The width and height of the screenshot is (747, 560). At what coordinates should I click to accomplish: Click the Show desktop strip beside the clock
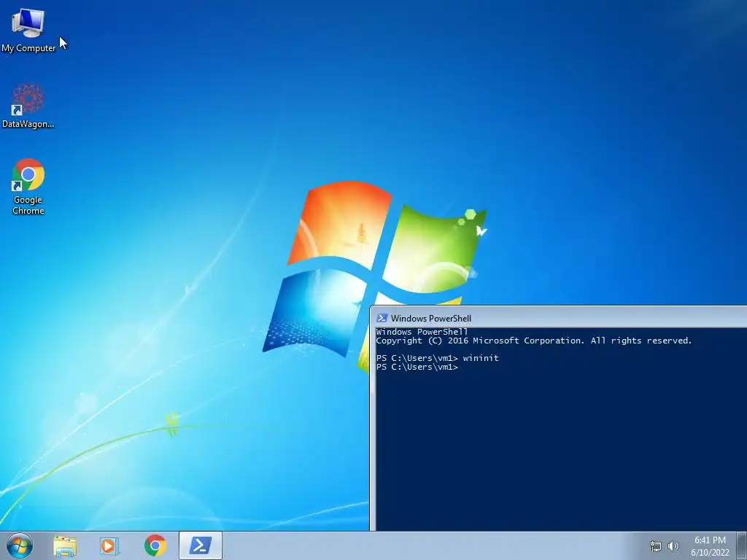pyautogui.click(x=742, y=545)
